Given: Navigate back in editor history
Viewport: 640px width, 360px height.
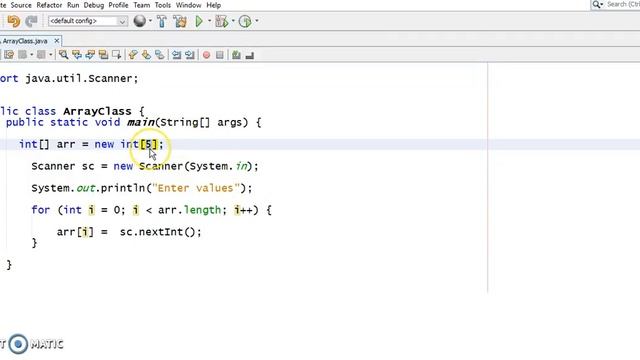Looking at the screenshot, I should (23, 55).
